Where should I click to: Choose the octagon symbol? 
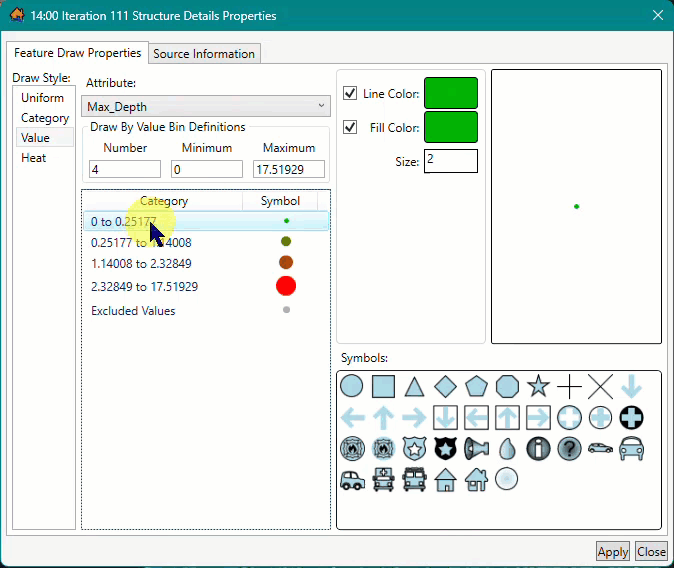pos(507,387)
